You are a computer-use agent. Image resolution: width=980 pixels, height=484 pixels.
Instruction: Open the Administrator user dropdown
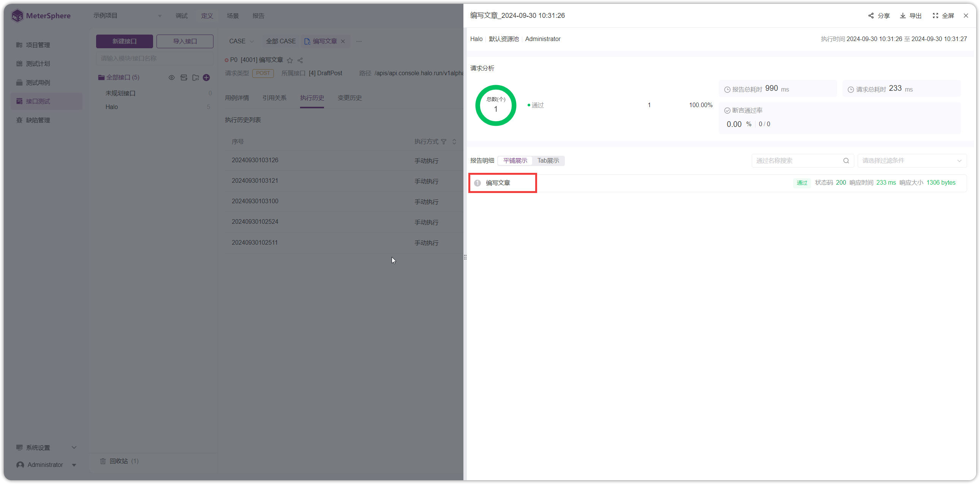point(46,465)
